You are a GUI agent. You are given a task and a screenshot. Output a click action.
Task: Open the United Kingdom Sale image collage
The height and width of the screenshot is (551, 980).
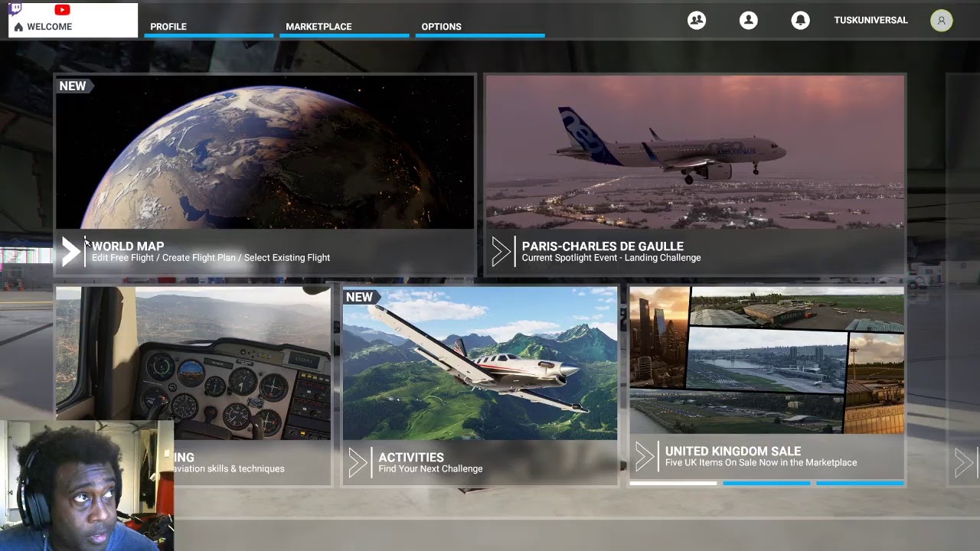[766, 360]
